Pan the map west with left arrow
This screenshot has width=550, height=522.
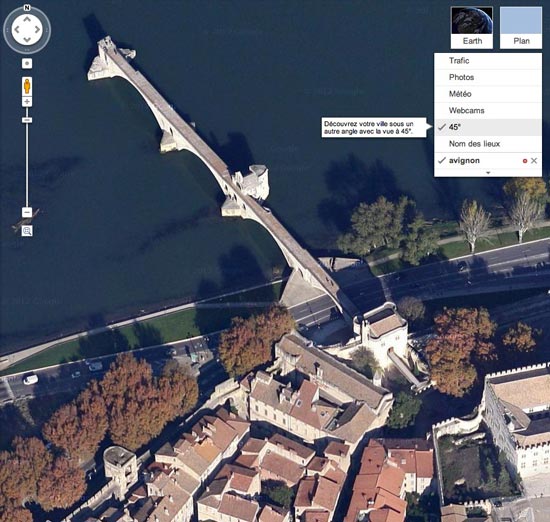pos(17,29)
